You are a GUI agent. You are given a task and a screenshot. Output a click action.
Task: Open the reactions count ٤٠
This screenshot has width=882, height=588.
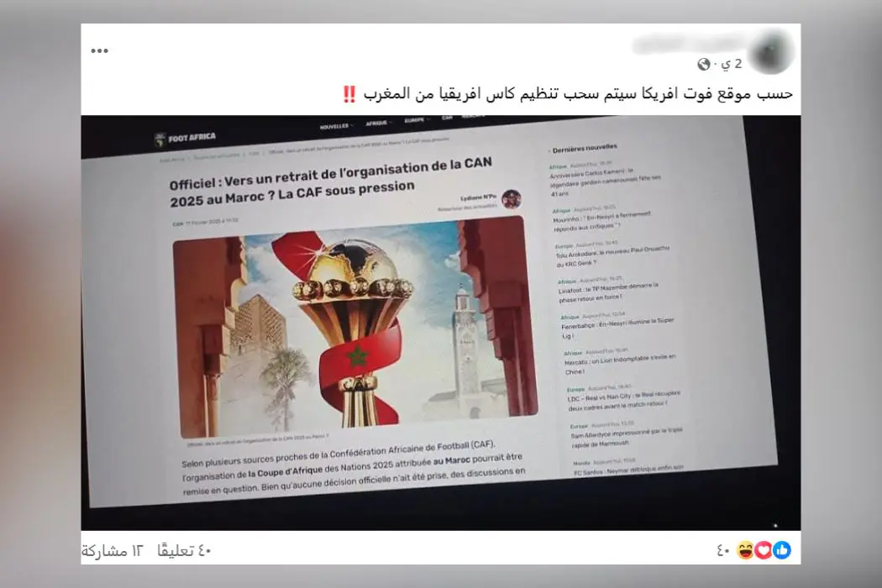click(x=722, y=551)
